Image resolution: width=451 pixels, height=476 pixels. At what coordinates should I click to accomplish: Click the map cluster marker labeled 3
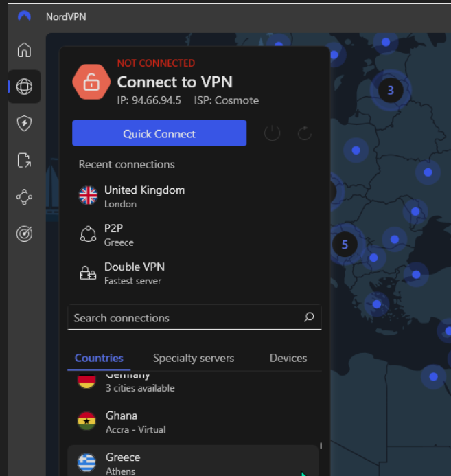click(391, 90)
